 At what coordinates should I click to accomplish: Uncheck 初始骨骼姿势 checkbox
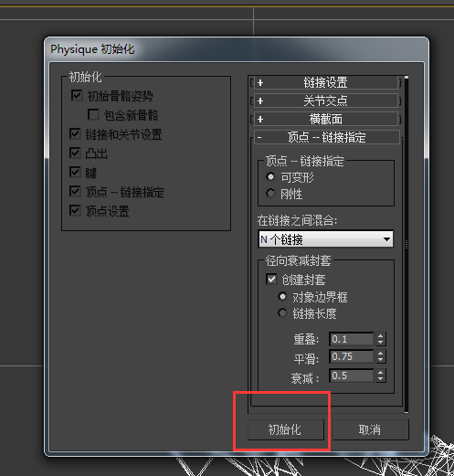[77, 95]
